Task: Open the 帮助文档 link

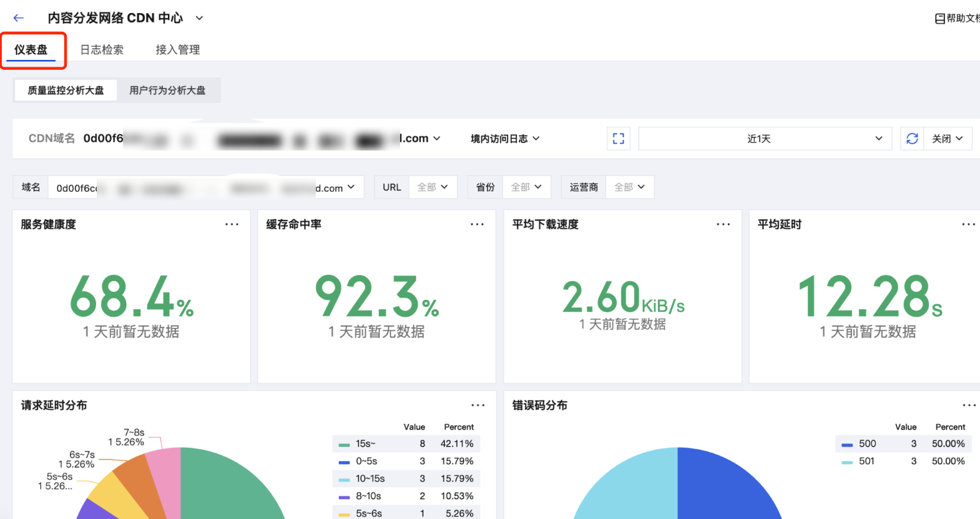Action: [x=958, y=19]
